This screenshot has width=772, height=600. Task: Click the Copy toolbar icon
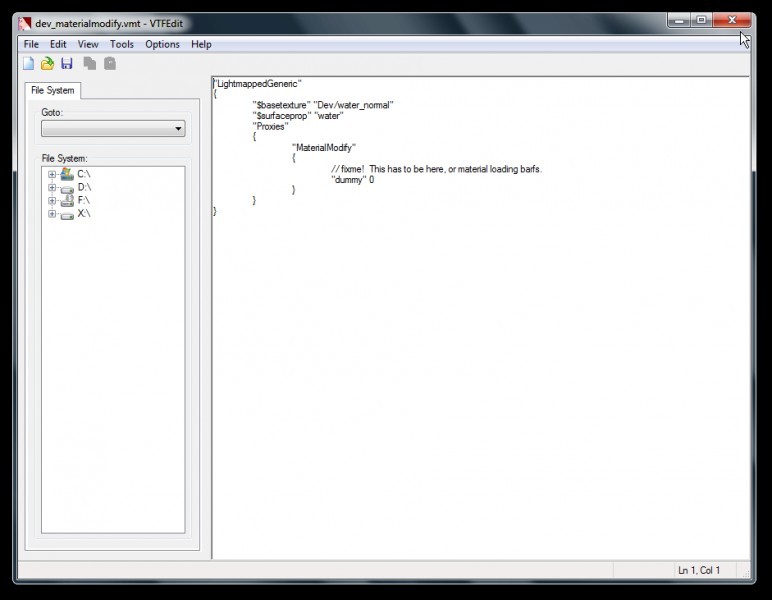[x=90, y=63]
